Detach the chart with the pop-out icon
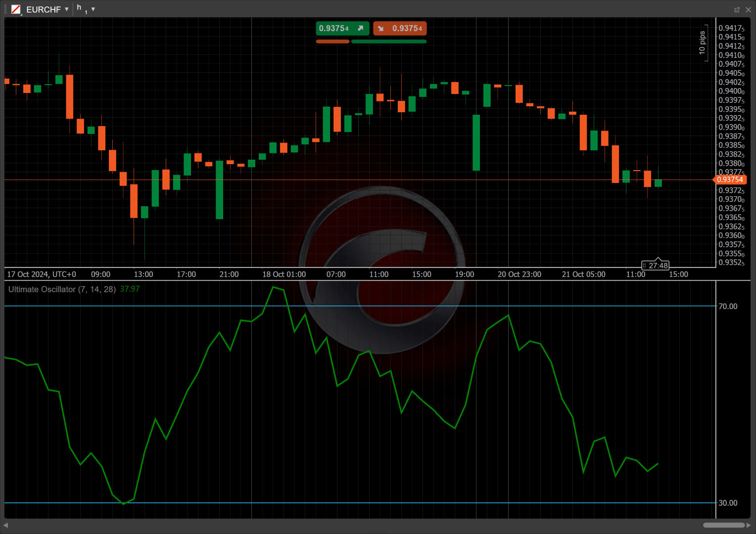Image resolution: width=756 pixels, height=534 pixels. point(737,9)
